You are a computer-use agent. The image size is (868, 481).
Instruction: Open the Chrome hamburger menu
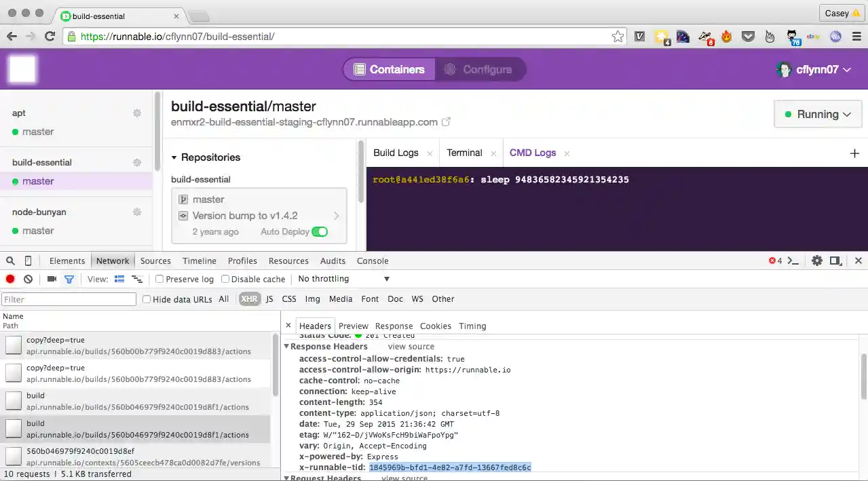(855, 37)
